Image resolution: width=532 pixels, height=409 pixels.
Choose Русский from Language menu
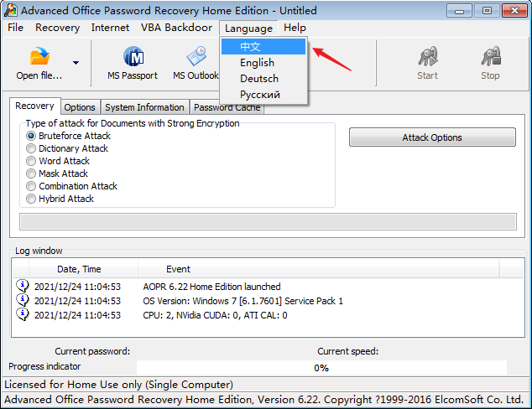[263, 94]
